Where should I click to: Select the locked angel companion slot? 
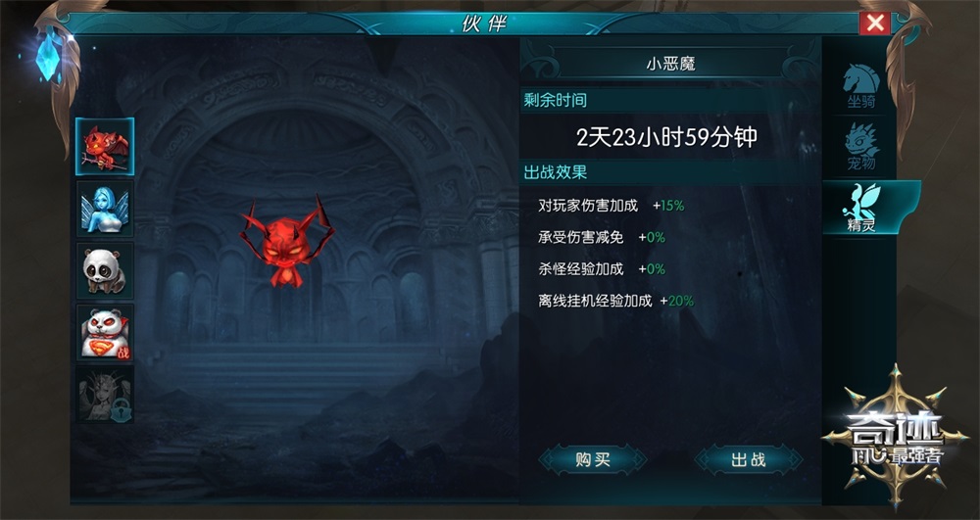pyautogui.click(x=105, y=395)
